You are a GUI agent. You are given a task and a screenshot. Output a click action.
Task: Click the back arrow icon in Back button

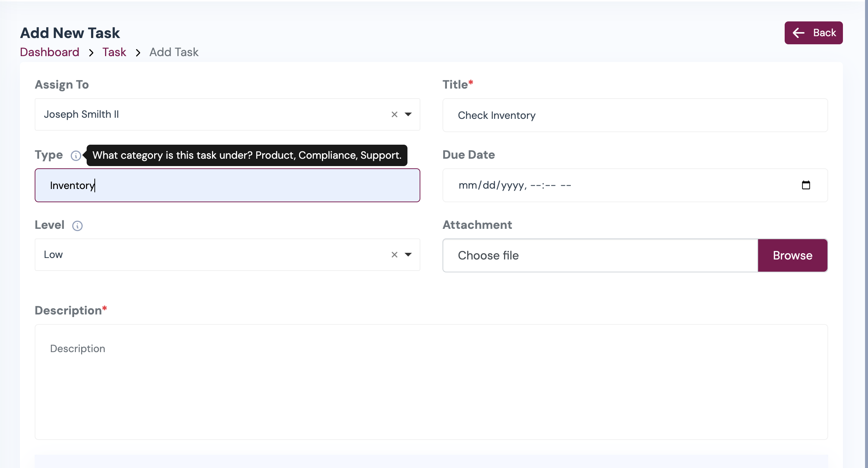click(x=799, y=32)
